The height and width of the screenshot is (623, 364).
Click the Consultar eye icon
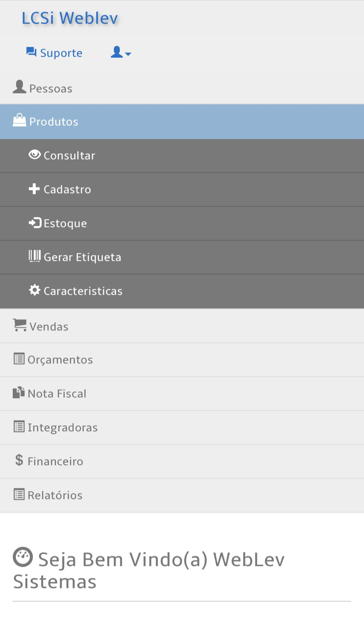pos(35,155)
